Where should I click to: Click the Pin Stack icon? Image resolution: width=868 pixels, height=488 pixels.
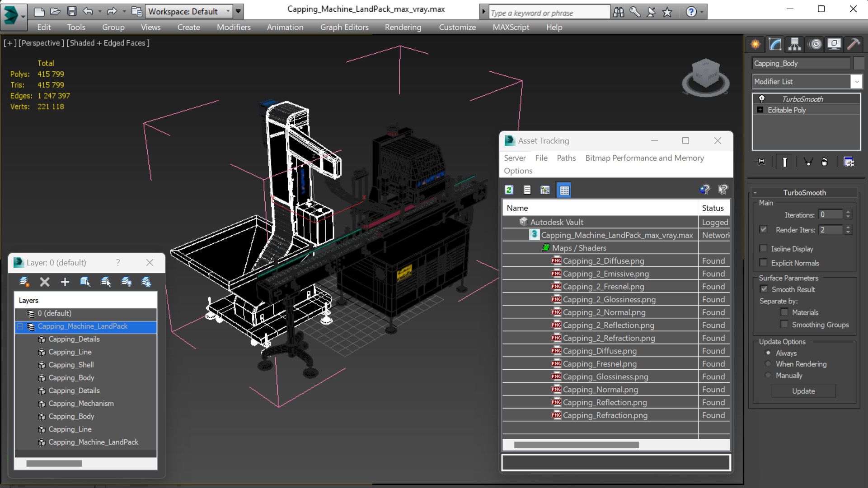coord(760,162)
